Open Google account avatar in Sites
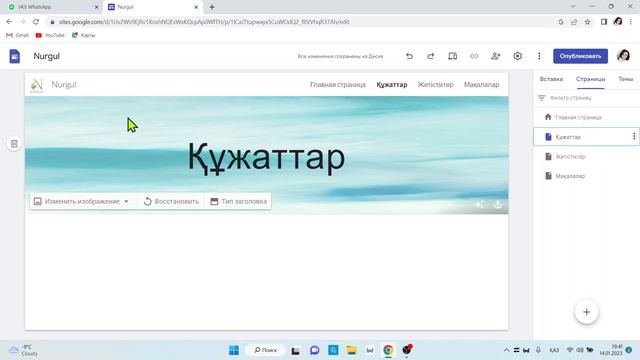640x360 pixels. click(x=623, y=56)
